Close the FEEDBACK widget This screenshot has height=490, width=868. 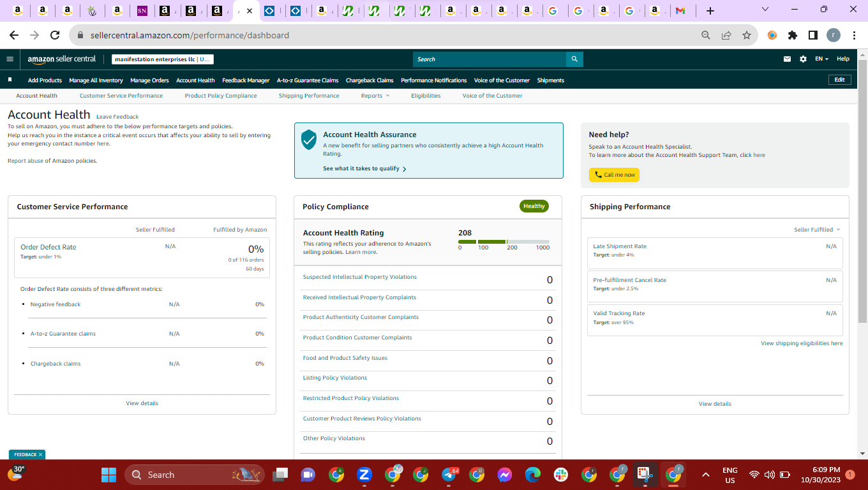point(41,455)
